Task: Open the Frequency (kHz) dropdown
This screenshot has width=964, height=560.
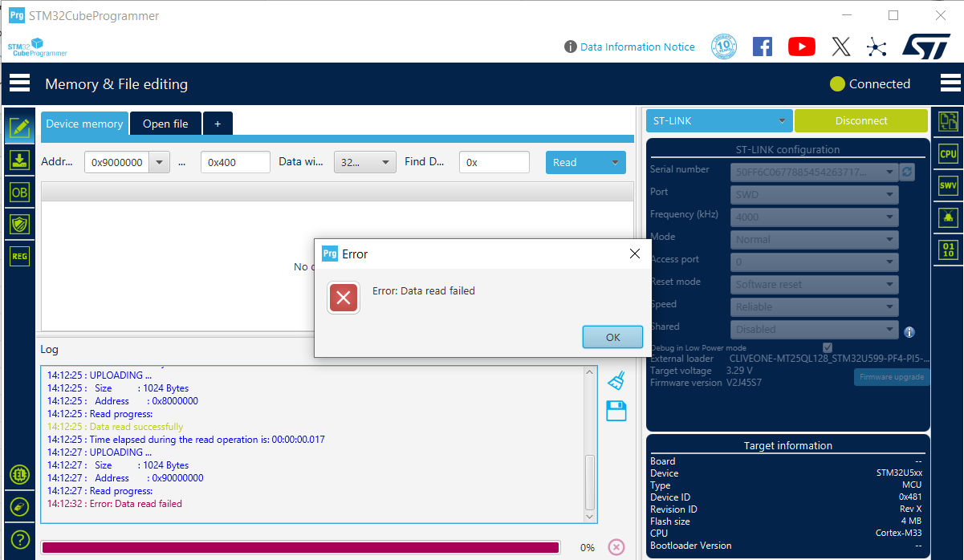Action: [814, 217]
